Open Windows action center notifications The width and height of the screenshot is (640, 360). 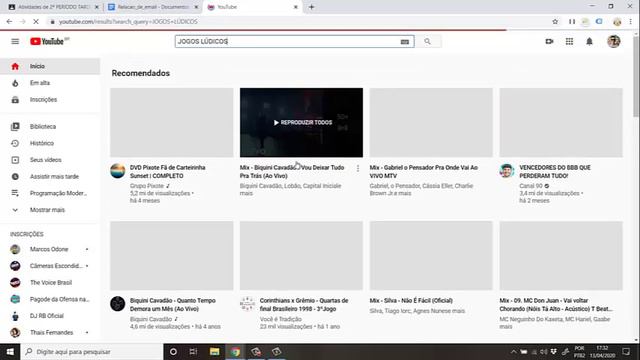coord(626,351)
